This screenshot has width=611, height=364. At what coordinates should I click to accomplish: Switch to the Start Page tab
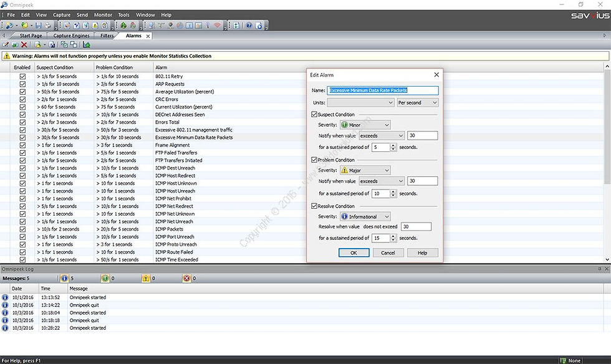[x=31, y=36]
